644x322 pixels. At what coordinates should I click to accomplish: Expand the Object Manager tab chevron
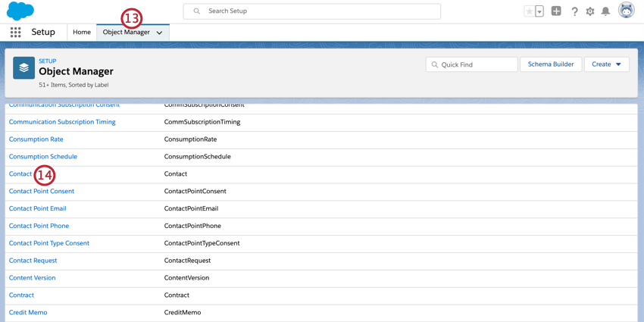pyautogui.click(x=159, y=33)
